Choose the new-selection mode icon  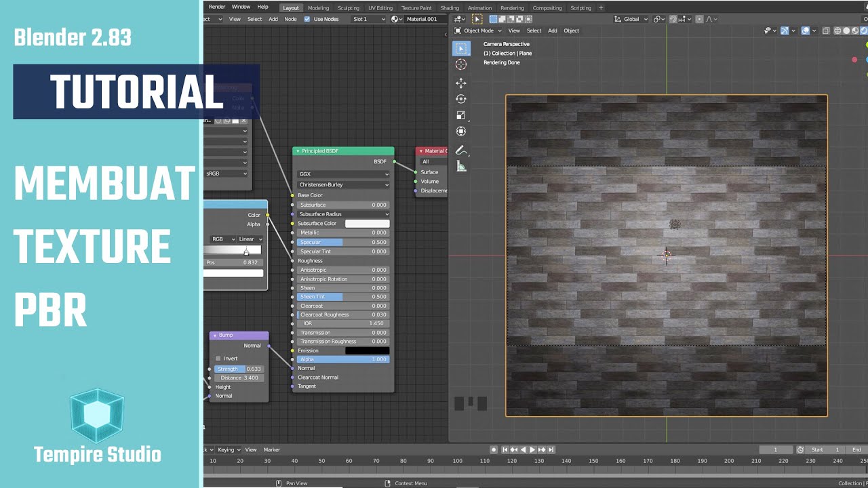click(x=493, y=19)
